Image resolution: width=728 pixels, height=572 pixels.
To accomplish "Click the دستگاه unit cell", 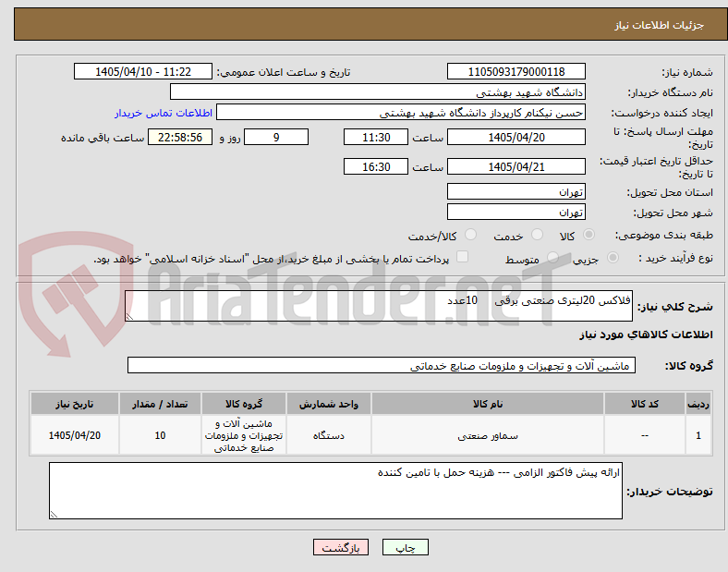I will click(x=329, y=435).
